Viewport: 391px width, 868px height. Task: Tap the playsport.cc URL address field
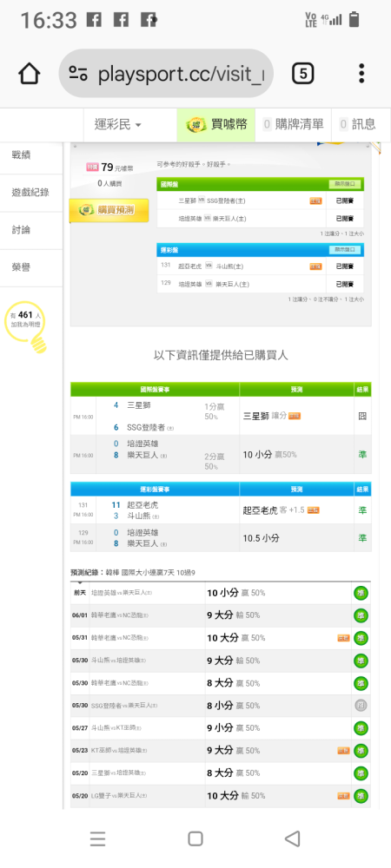tap(166, 74)
